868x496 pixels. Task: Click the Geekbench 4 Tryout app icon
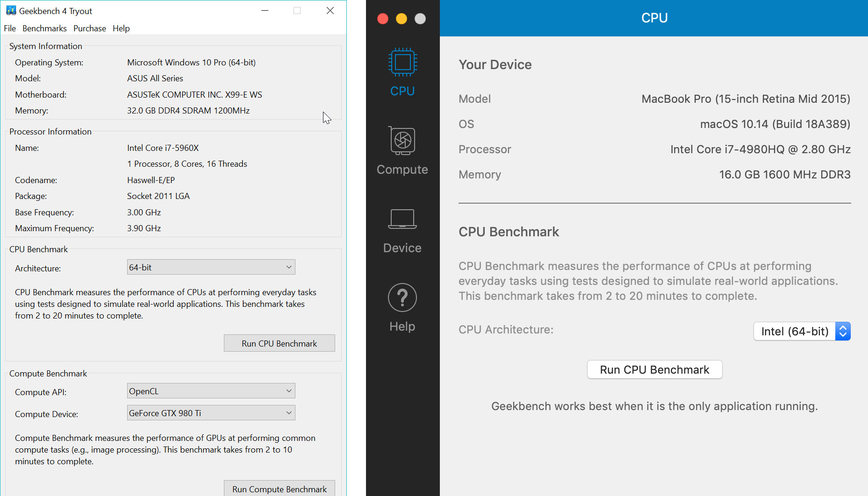pyautogui.click(x=11, y=11)
